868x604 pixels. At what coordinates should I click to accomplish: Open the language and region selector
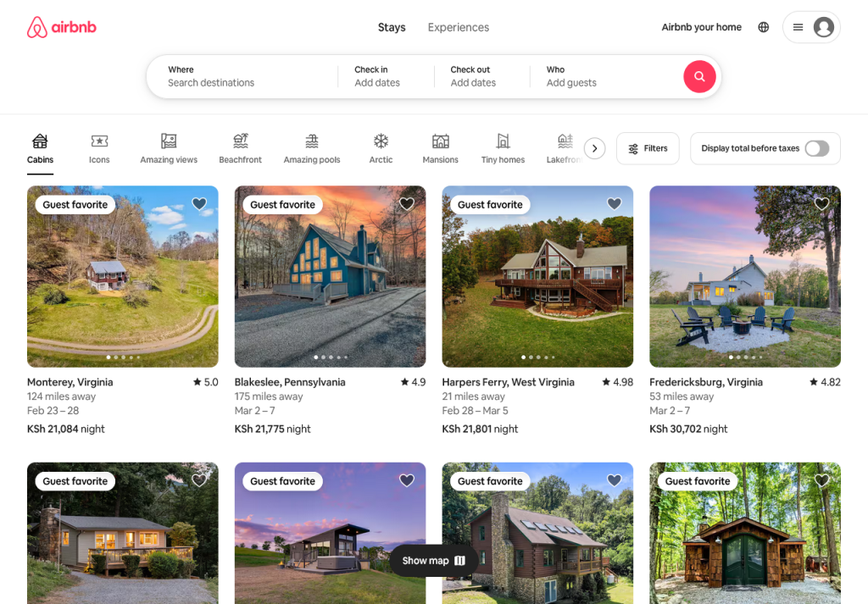pyautogui.click(x=763, y=26)
